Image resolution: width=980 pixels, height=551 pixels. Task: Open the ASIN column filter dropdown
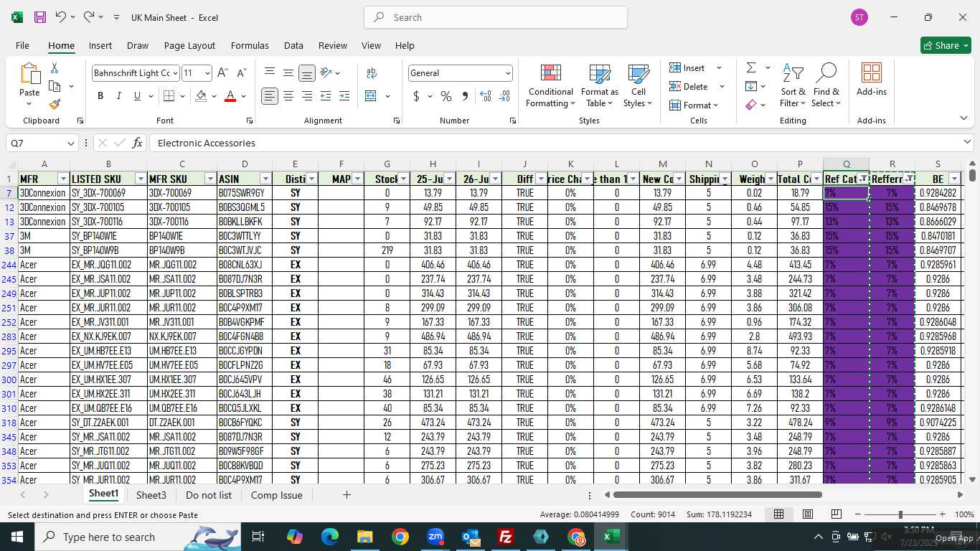pos(265,179)
